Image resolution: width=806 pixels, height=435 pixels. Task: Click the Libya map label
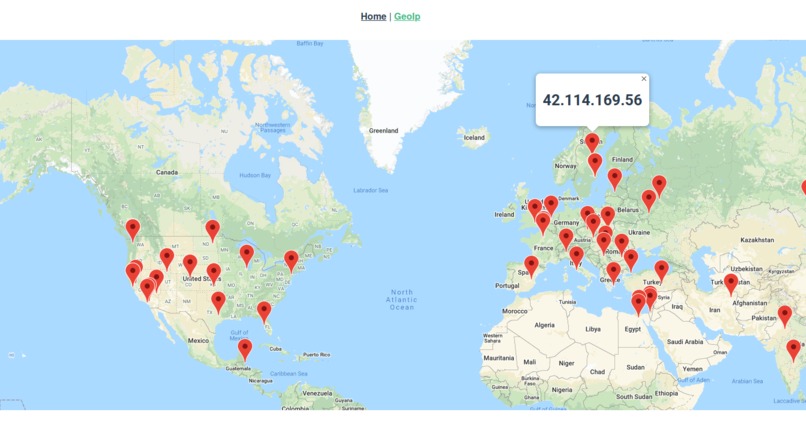pos(593,329)
